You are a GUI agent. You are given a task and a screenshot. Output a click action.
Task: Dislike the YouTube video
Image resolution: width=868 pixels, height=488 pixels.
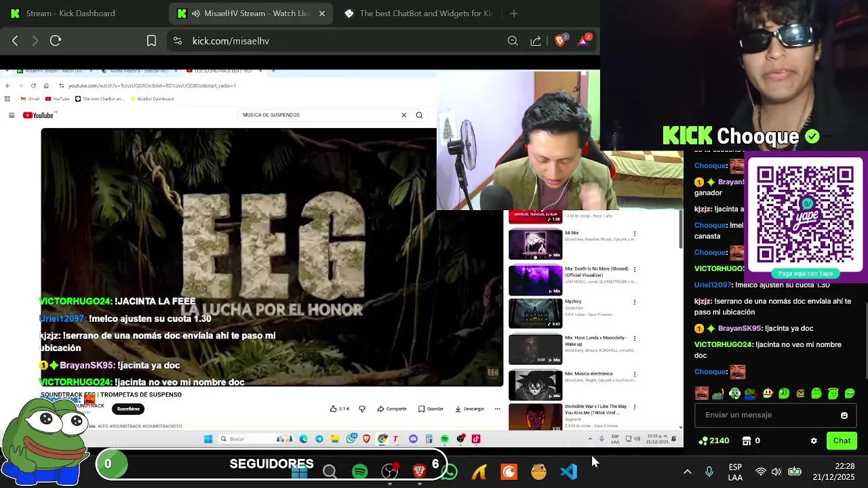pyautogui.click(x=362, y=409)
